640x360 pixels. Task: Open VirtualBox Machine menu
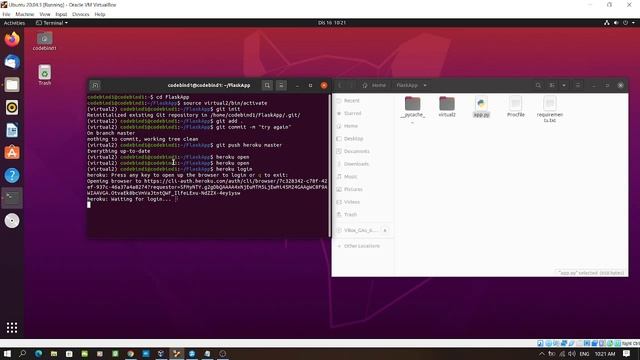25,14
